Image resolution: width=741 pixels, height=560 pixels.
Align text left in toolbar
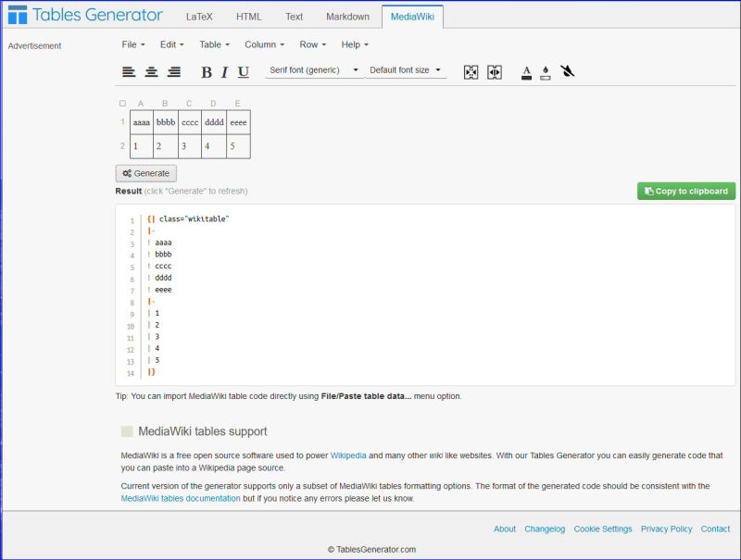click(129, 72)
